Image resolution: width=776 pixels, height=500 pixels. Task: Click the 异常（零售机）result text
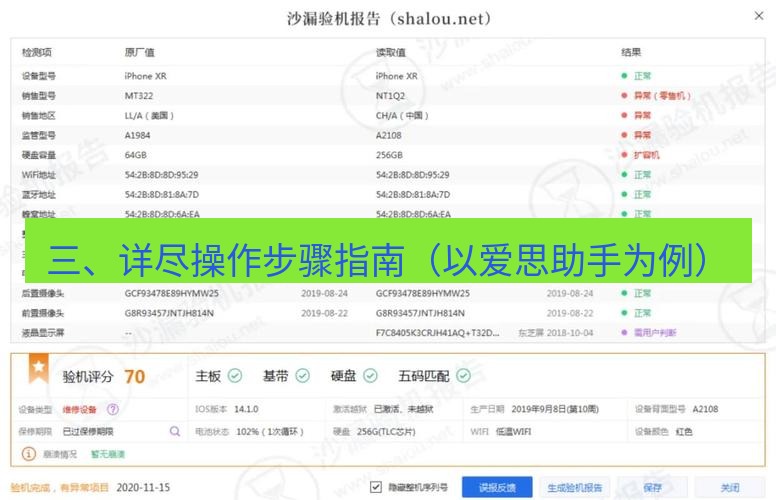pyautogui.click(x=662, y=96)
